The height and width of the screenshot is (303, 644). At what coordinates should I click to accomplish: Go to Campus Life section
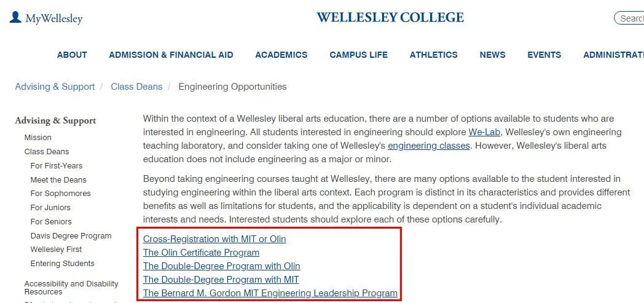[x=358, y=55]
